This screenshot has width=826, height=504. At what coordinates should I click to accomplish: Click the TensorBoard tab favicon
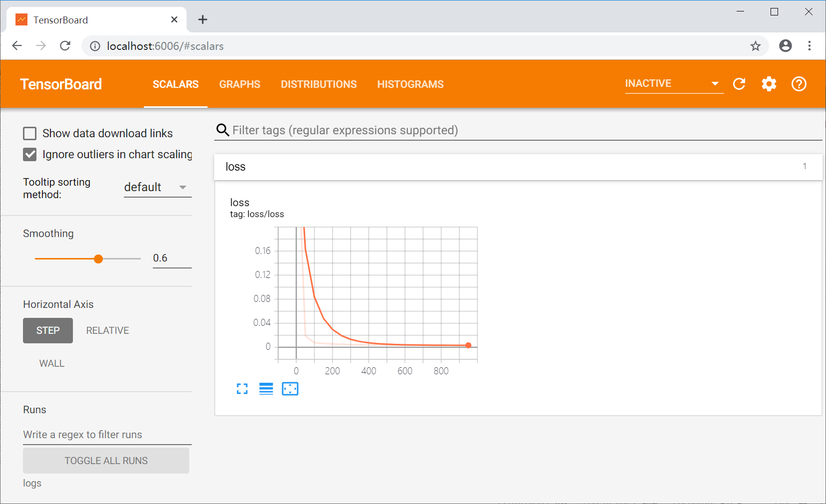tap(21, 19)
